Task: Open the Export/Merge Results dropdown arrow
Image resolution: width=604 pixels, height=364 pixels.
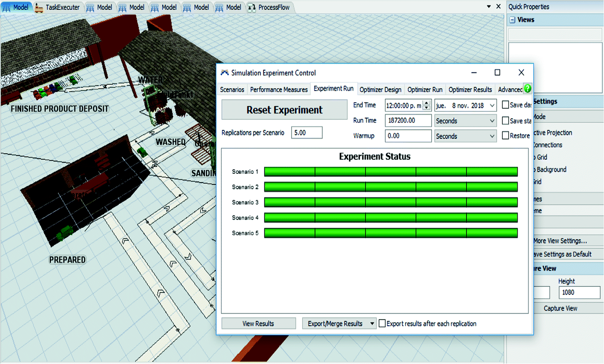Action: coord(372,324)
